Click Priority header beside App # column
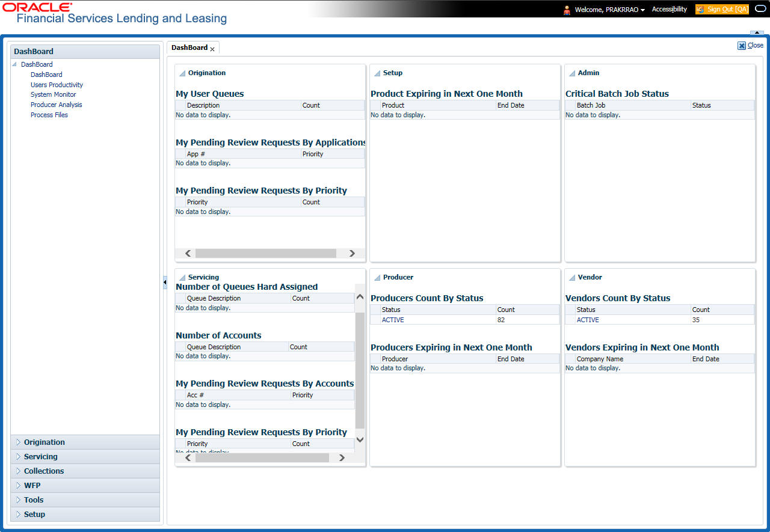The height and width of the screenshot is (532, 770). click(x=333, y=154)
